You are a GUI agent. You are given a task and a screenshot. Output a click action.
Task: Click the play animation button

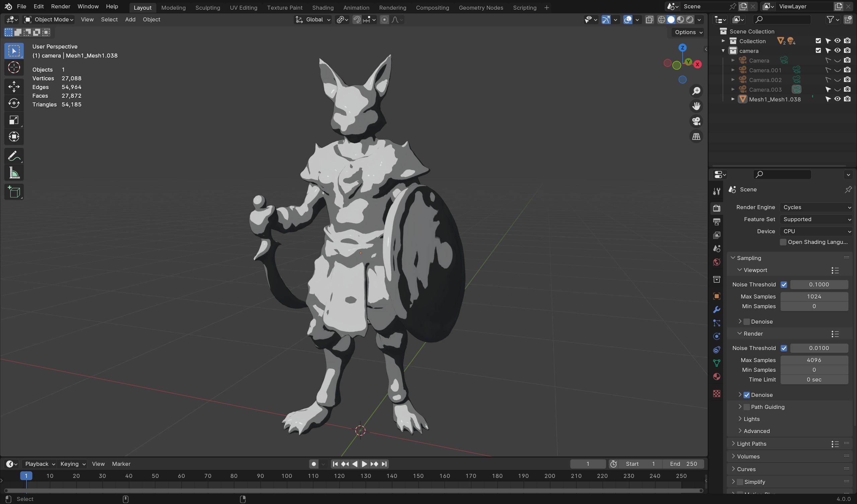point(364,464)
